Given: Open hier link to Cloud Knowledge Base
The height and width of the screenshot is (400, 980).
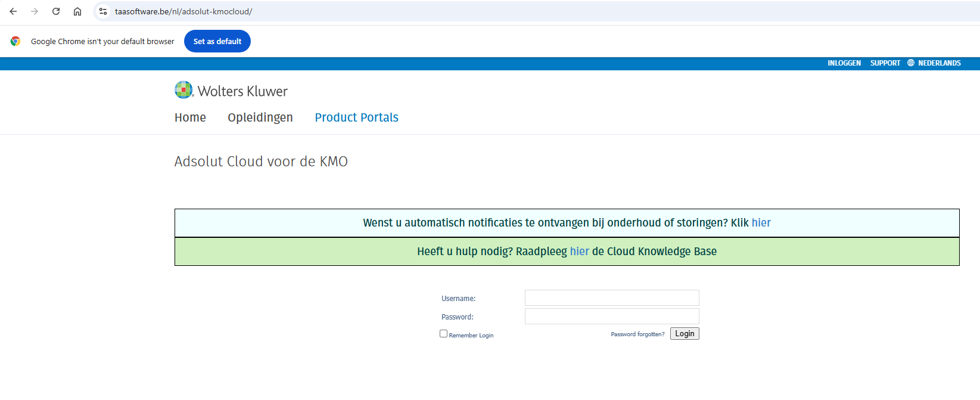Looking at the screenshot, I should click(579, 252).
